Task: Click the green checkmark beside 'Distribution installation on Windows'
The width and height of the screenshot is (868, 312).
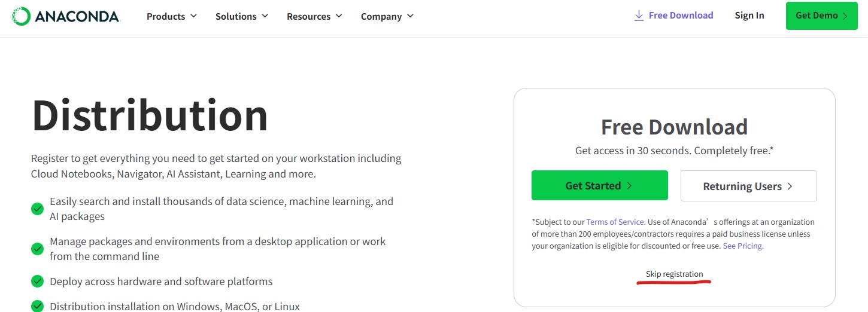Action: [37, 306]
